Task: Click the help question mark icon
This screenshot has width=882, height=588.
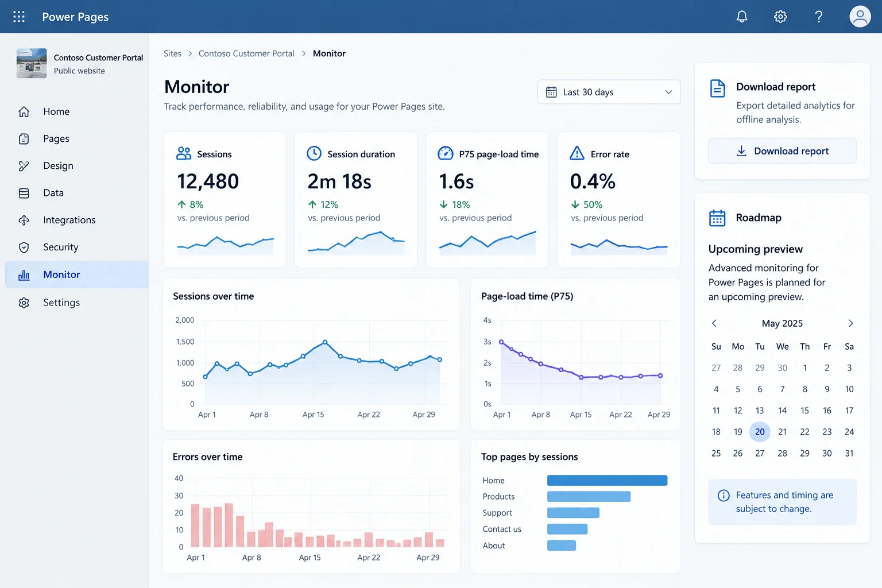Action: tap(819, 17)
